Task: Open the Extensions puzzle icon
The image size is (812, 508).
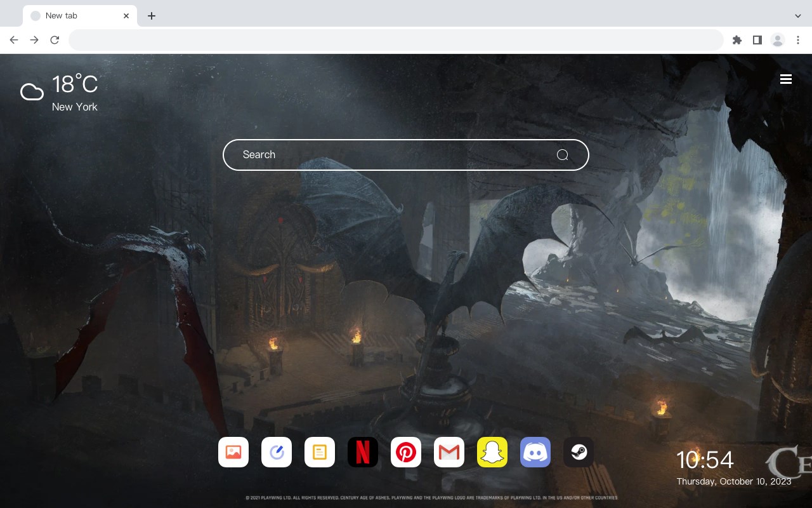Action: coord(737,40)
